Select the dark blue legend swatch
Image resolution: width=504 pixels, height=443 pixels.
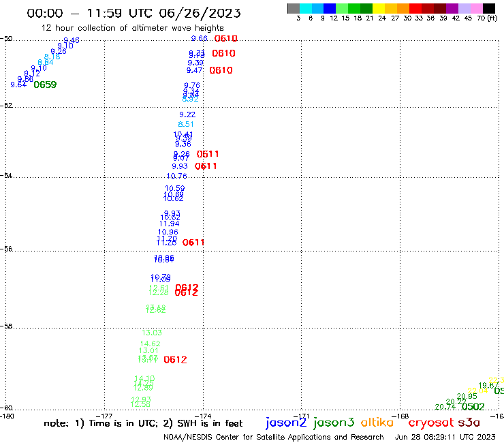330,8
